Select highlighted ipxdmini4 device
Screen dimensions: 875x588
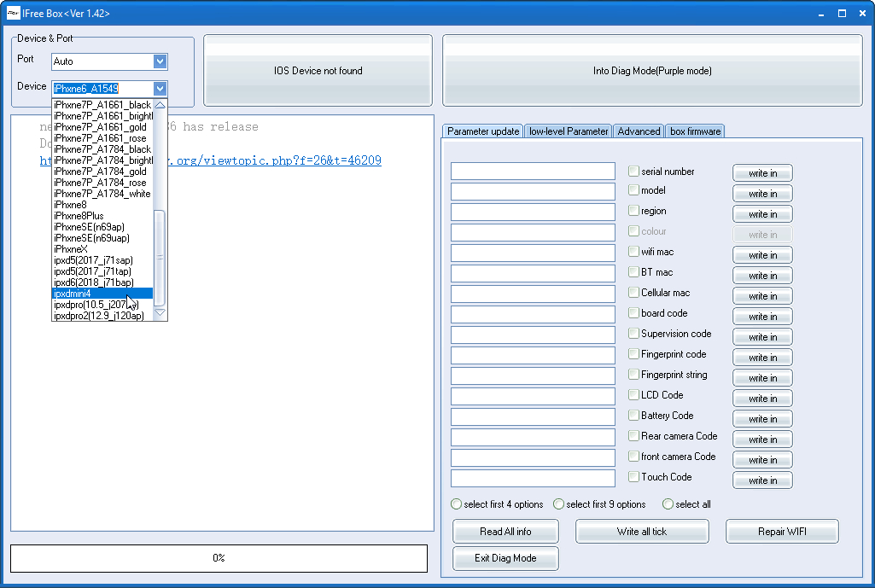click(x=102, y=294)
